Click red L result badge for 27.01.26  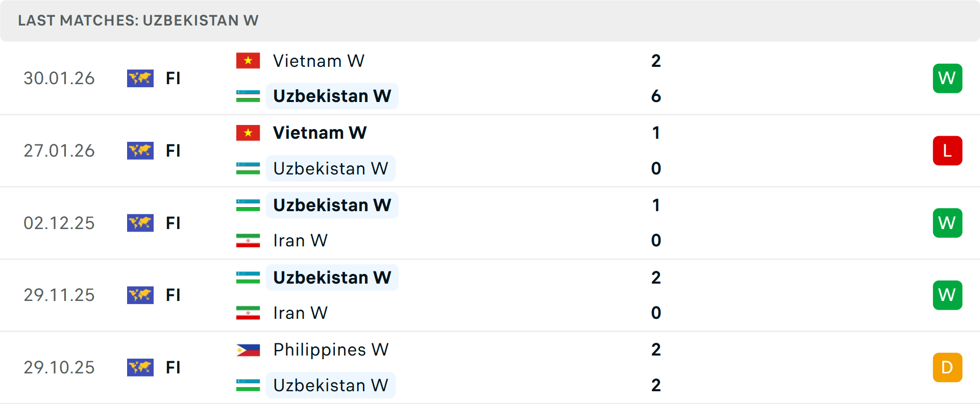[947, 150]
